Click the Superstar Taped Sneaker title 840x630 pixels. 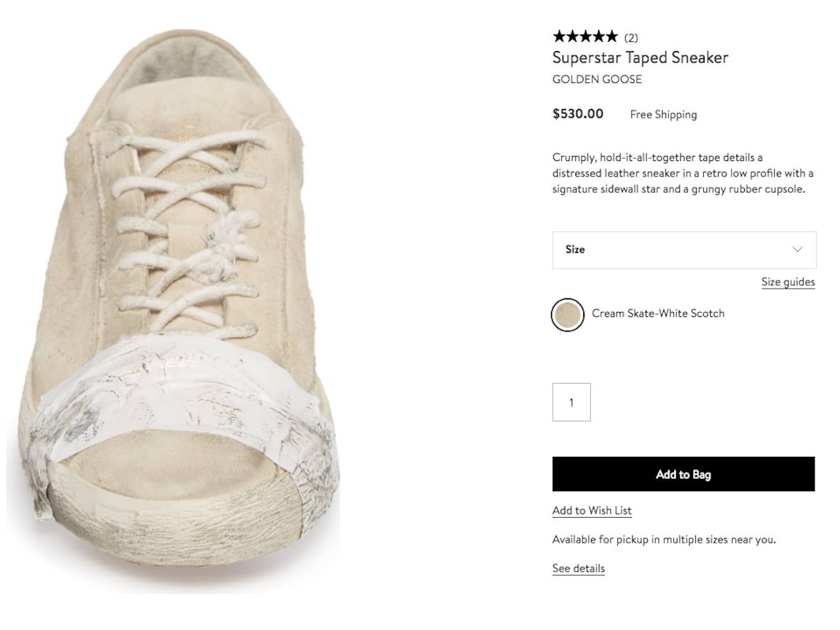[640, 57]
